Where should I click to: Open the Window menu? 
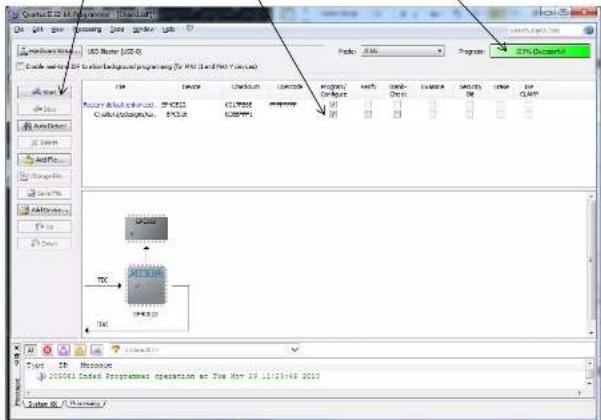pos(143,29)
